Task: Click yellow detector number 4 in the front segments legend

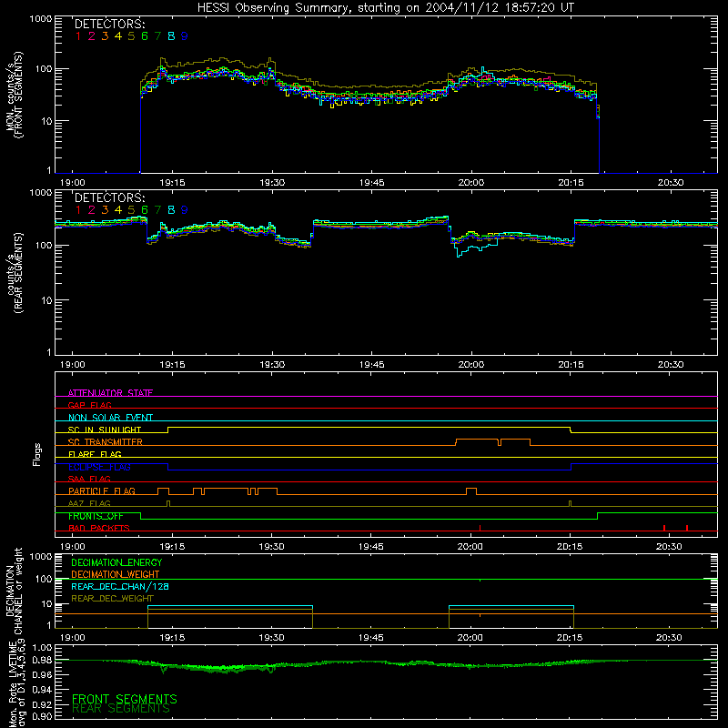Action: [x=118, y=36]
